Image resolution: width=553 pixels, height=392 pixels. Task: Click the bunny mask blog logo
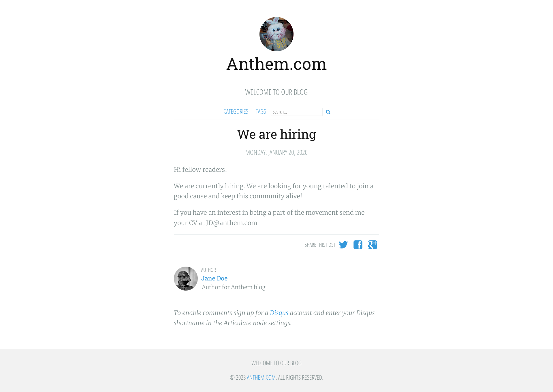(x=276, y=34)
